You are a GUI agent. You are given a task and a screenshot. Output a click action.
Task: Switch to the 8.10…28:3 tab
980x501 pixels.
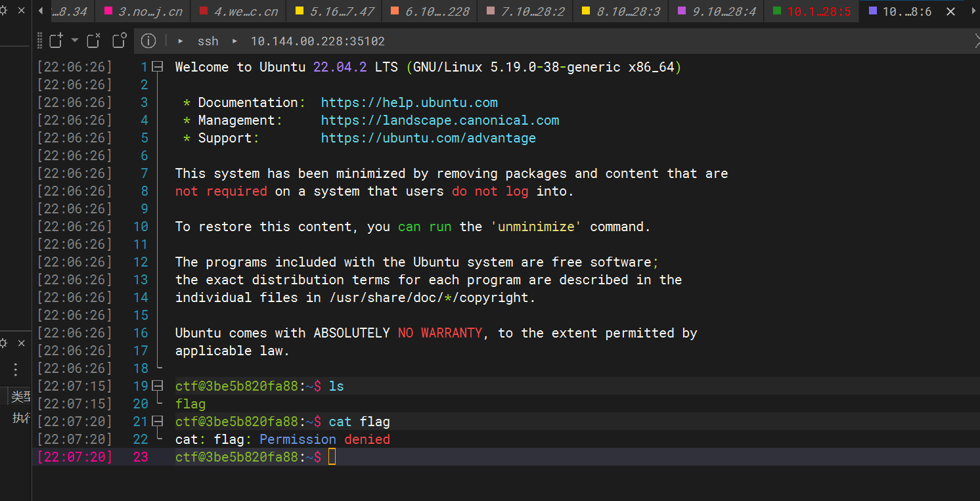[x=621, y=11]
